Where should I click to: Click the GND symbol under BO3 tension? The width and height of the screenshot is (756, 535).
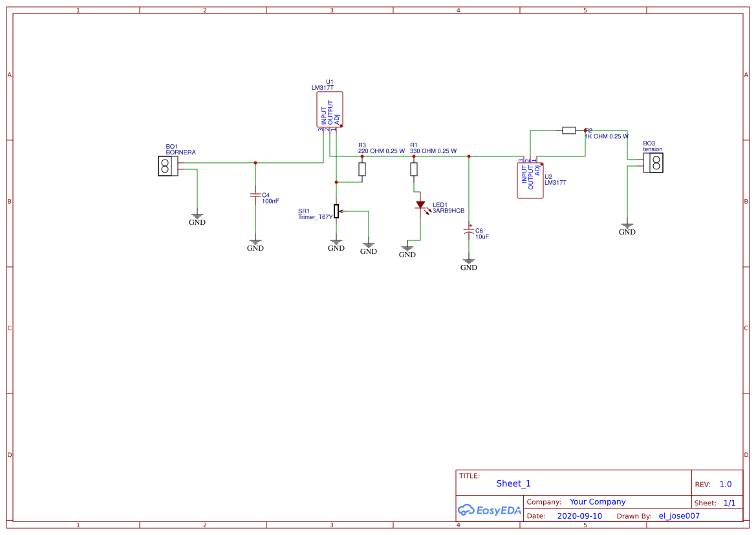click(627, 227)
